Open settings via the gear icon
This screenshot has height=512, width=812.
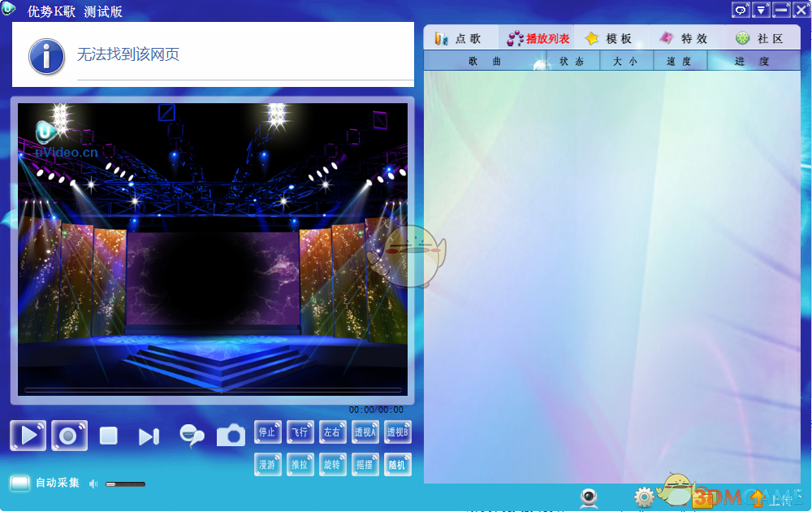pyautogui.click(x=645, y=497)
